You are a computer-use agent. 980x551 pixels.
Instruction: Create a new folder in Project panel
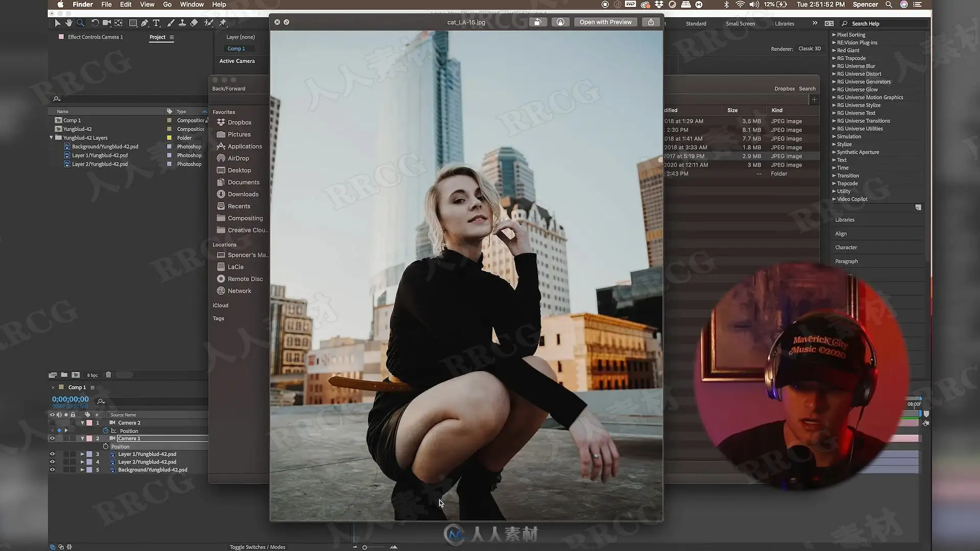[64, 375]
